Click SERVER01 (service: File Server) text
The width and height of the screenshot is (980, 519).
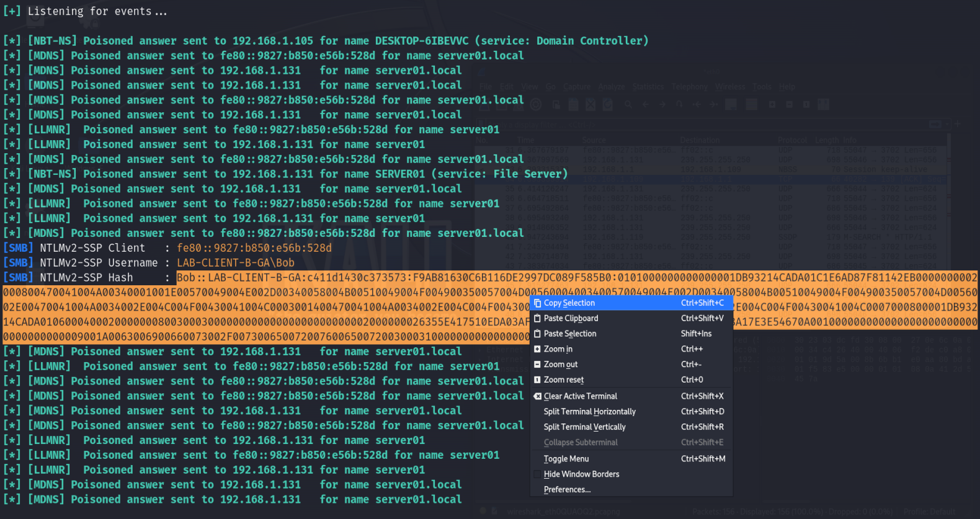click(x=471, y=174)
